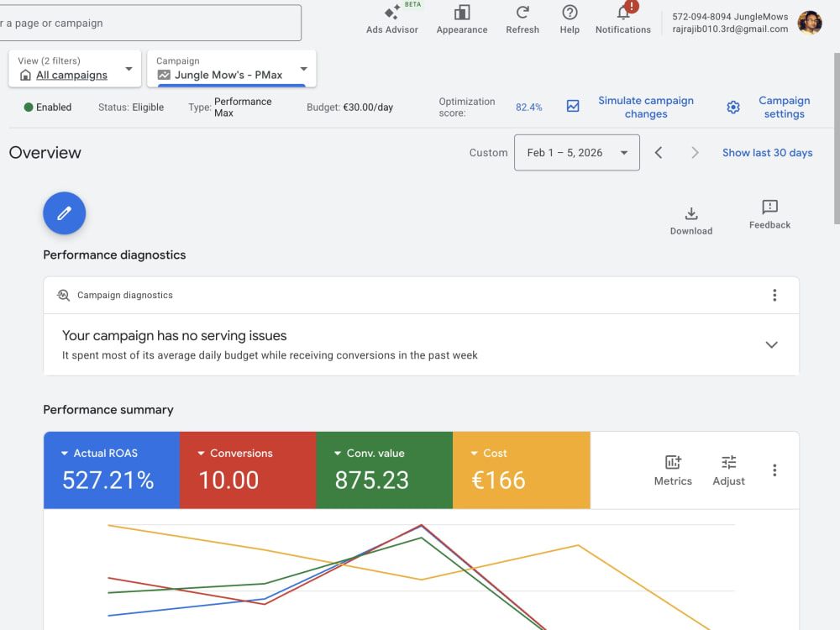Click the Enabled status indicator
The image size is (840, 630).
click(x=48, y=108)
